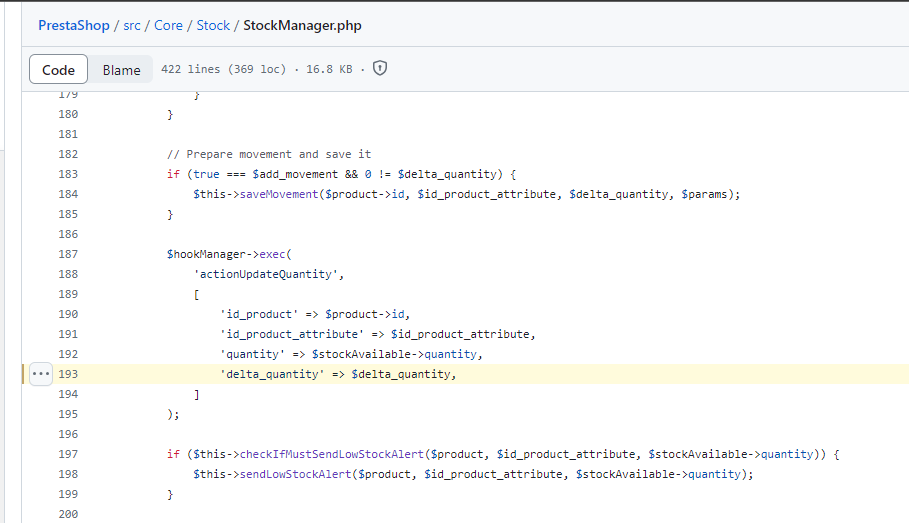Click the security shield icon
This screenshot has height=523, width=909.
click(x=380, y=68)
